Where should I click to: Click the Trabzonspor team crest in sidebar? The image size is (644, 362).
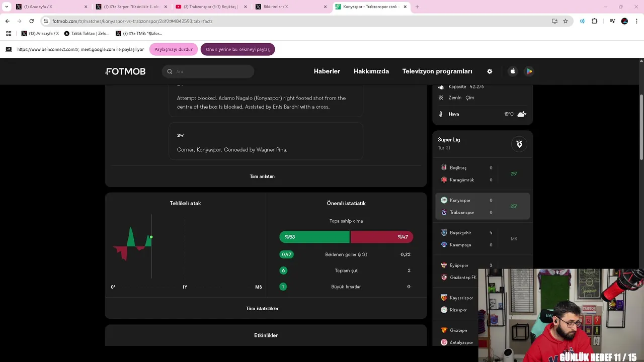click(444, 212)
